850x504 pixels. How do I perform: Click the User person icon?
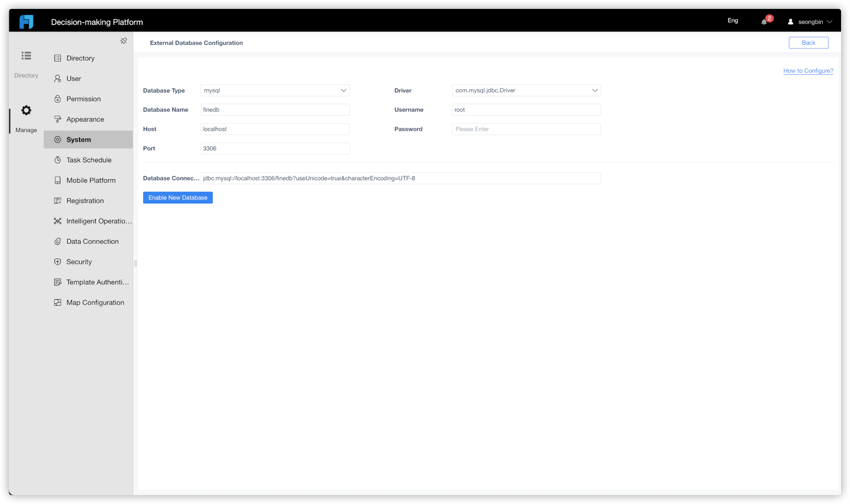pos(58,79)
